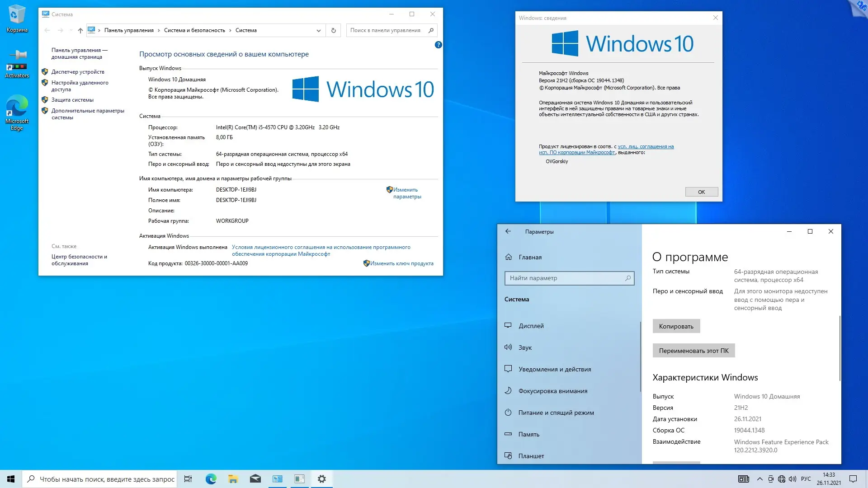
Task: Open the address bar dropdown in Control Panel
Action: click(319, 30)
